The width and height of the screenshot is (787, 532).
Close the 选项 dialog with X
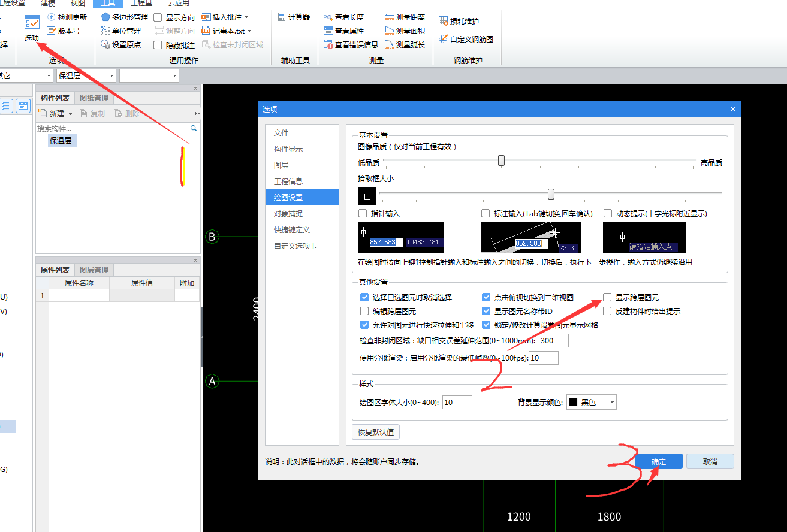click(732, 110)
